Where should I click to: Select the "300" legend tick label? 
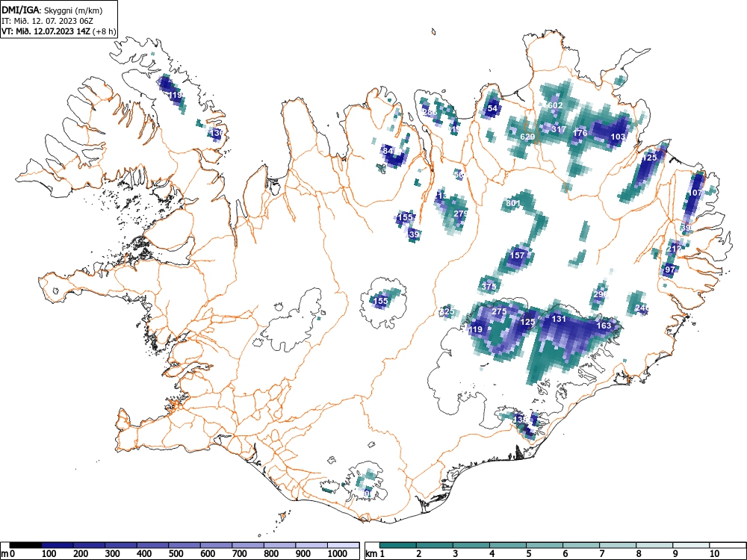113,554
